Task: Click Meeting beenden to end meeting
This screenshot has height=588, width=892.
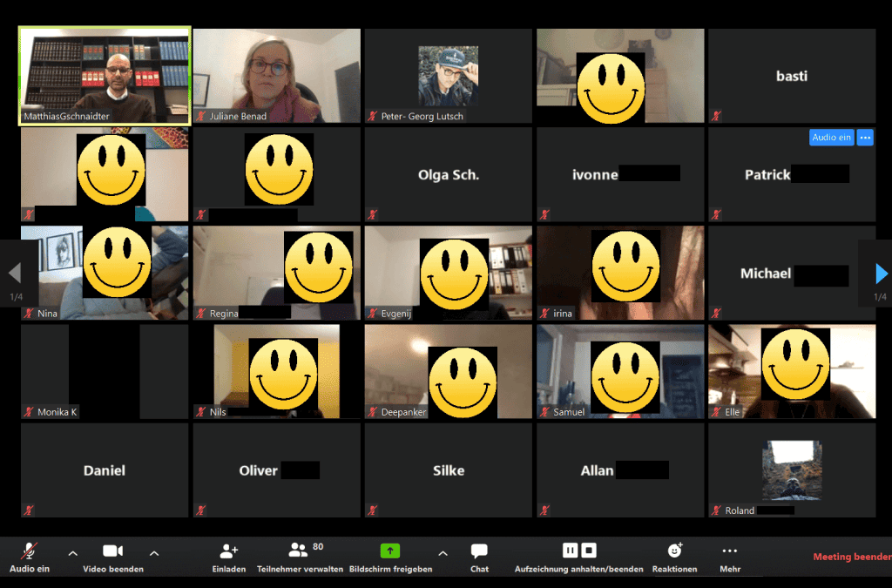Action: click(x=852, y=557)
